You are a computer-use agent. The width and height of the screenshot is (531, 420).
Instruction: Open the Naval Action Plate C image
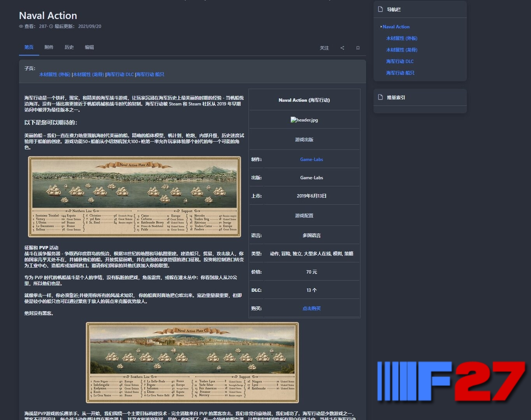coord(192,362)
